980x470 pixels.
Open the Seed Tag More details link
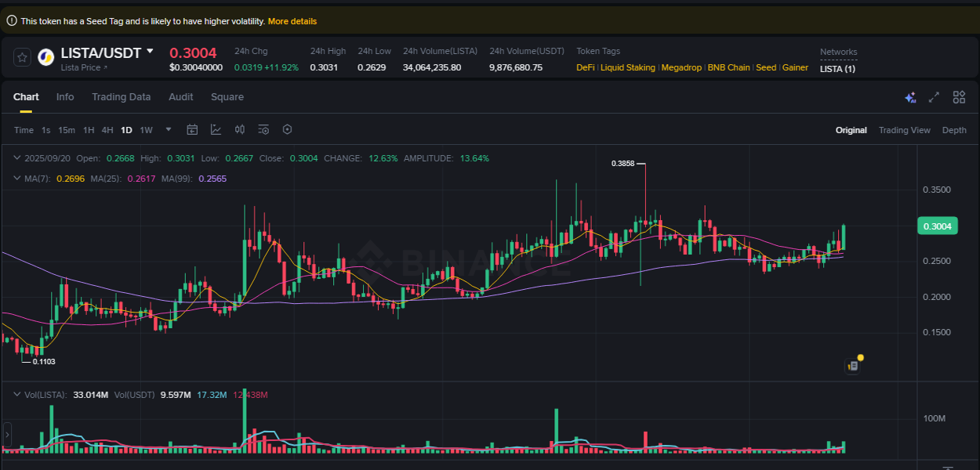tap(292, 20)
